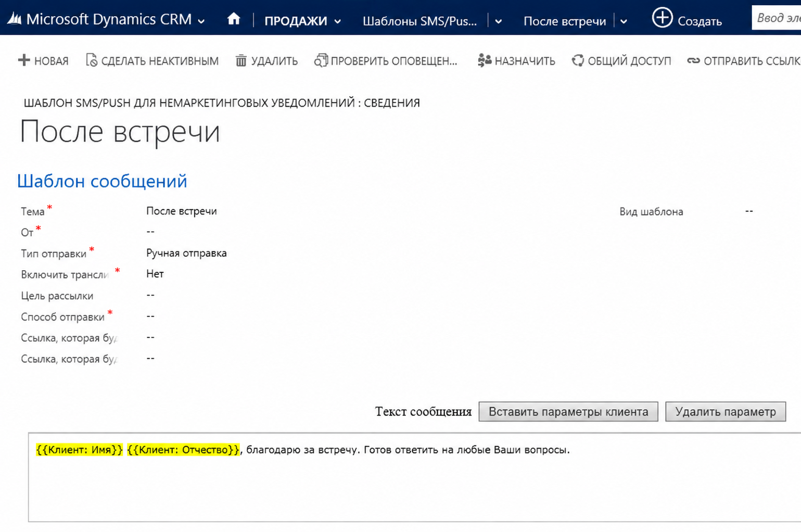
Task: Collapse the Шаблон сообщений section header
Action: click(102, 181)
